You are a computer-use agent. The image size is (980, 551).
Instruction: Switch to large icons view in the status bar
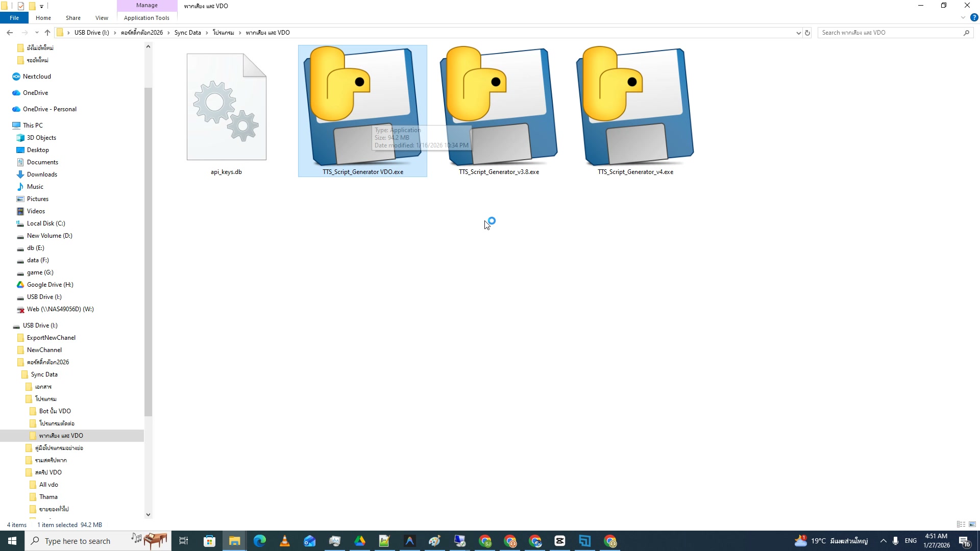point(972,524)
